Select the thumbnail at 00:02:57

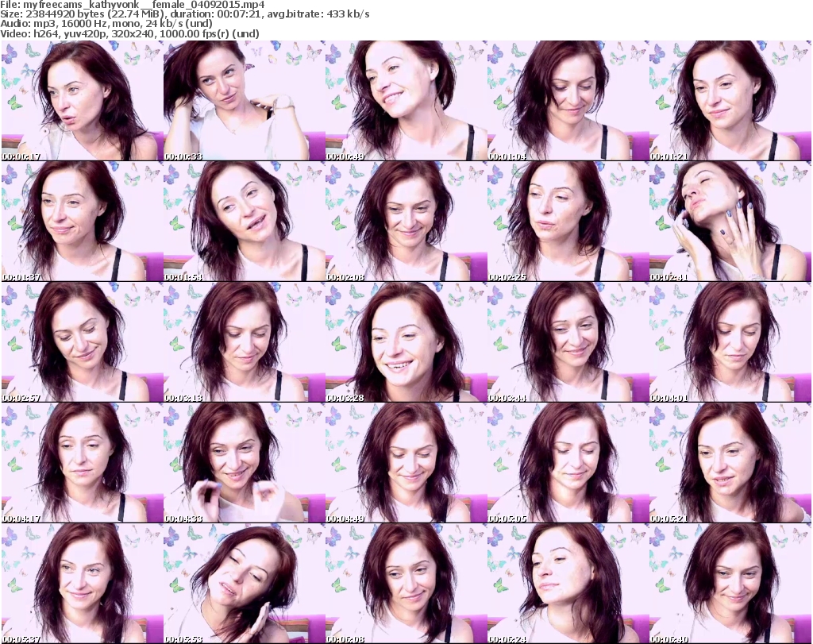pos(83,342)
